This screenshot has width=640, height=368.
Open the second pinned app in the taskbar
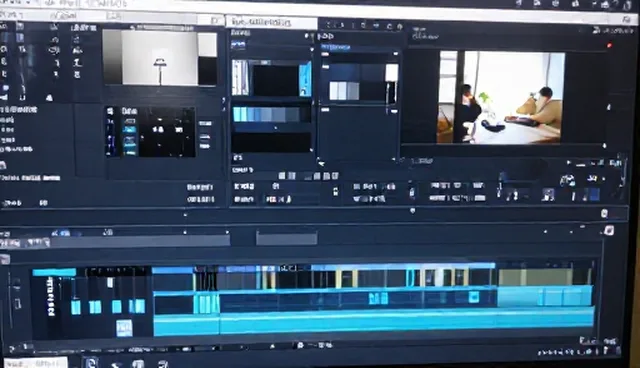coord(116,364)
